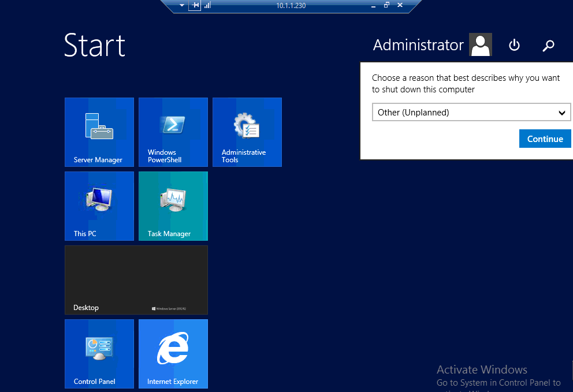Screen dimensions: 573x392
Task: Open the Administrative Tools tile
Action: (247, 132)
